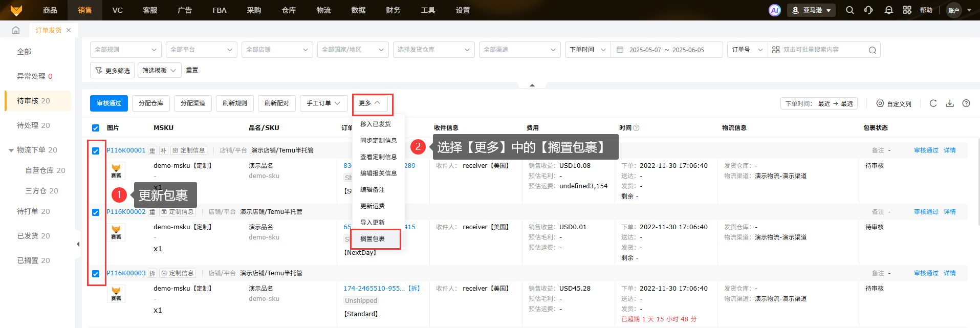Click the 分配仓库 button
The image size is (980, 328).
pos(151,103)
